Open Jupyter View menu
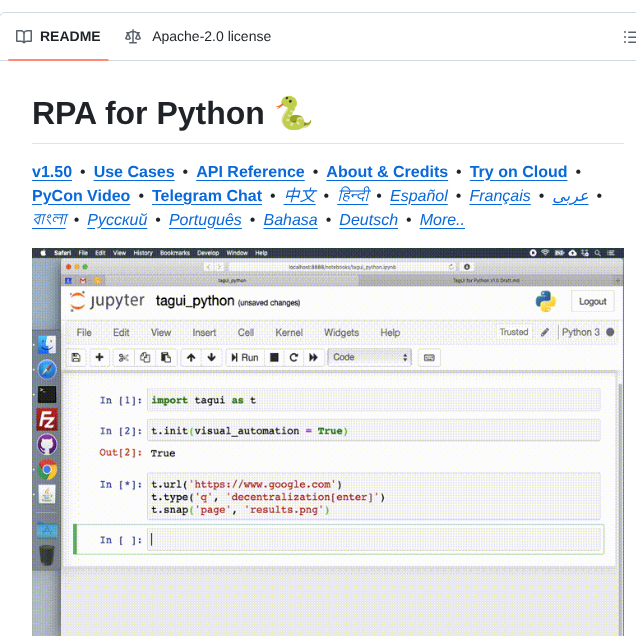Screen dimensions: 636x636 coord(161,333)
